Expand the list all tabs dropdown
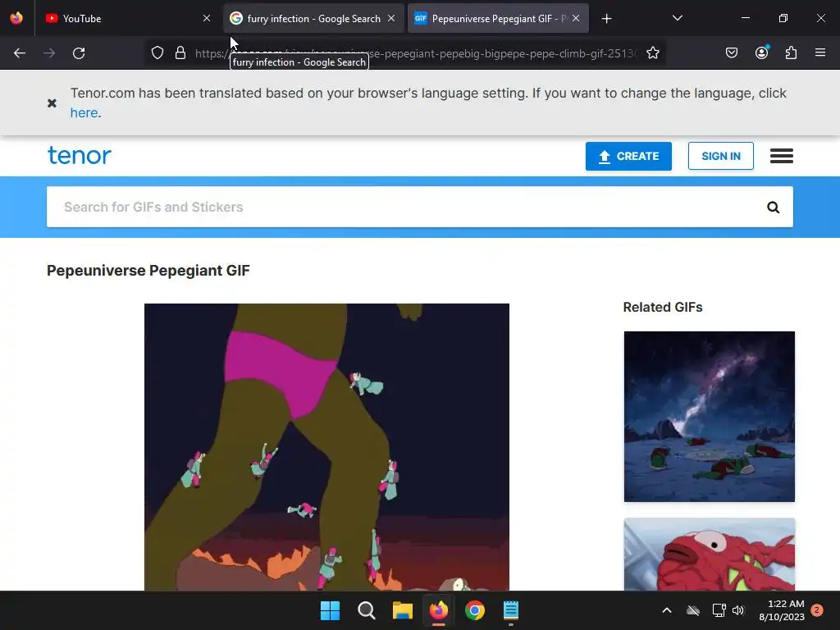Image resolution: width=840 pixels, height=630 pixels. pyautogui.click(x=677, y=18)
